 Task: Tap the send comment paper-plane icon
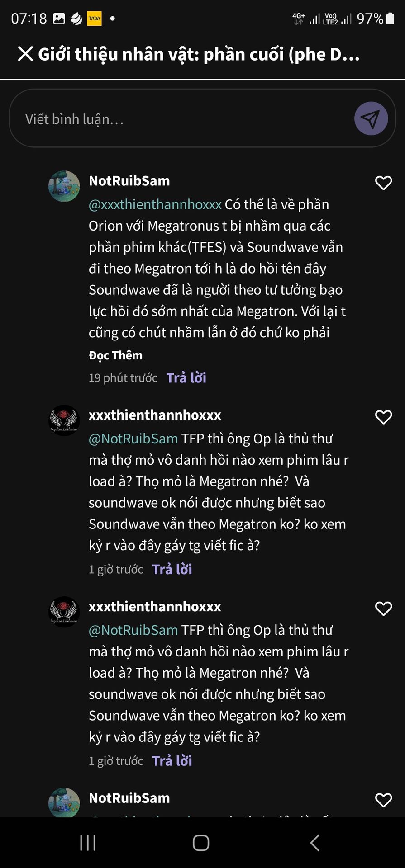[x=371, y=119]
